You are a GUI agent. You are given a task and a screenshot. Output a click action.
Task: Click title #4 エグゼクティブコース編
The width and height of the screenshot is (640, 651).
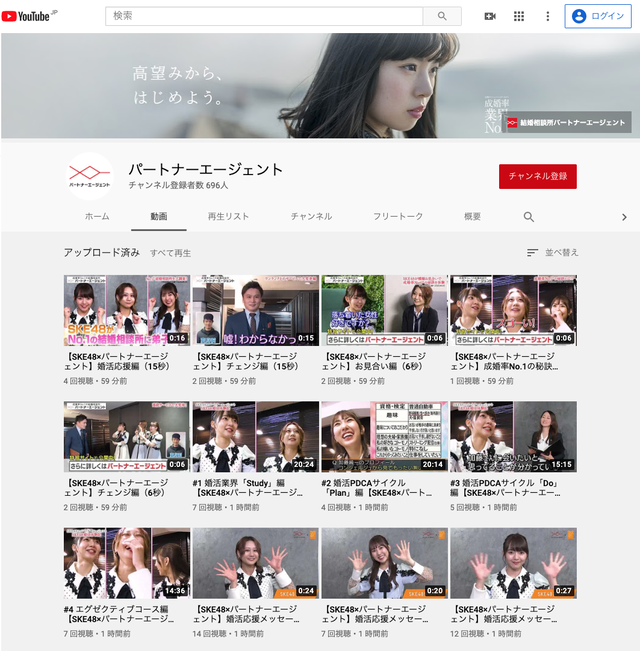tap(119, 614)
